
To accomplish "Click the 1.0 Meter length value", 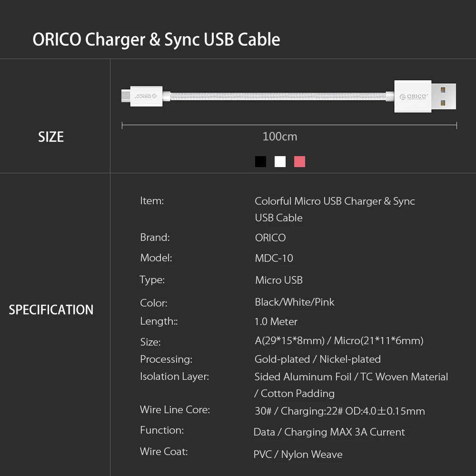I will click(x=276, y=322).
